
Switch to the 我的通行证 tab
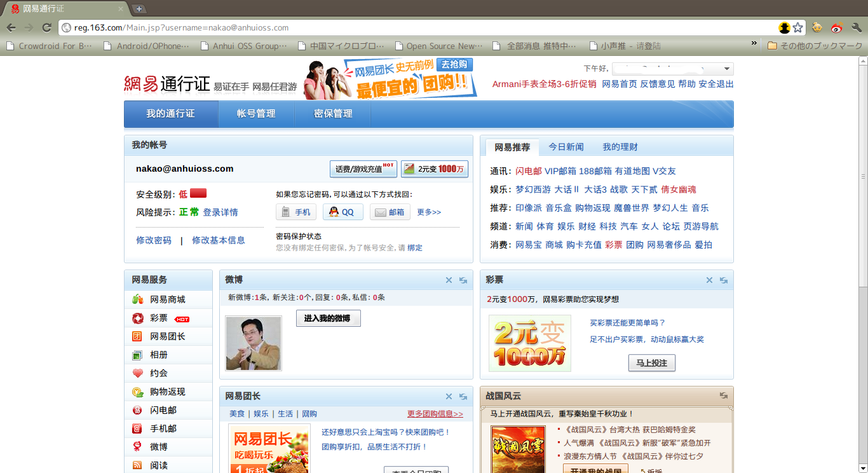tap(170, 114)
